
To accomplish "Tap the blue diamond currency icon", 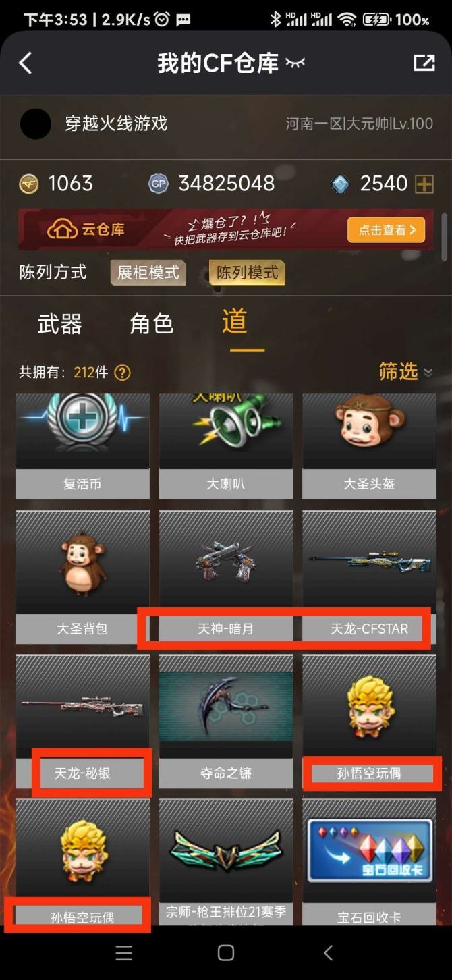I will coord(341,184).
